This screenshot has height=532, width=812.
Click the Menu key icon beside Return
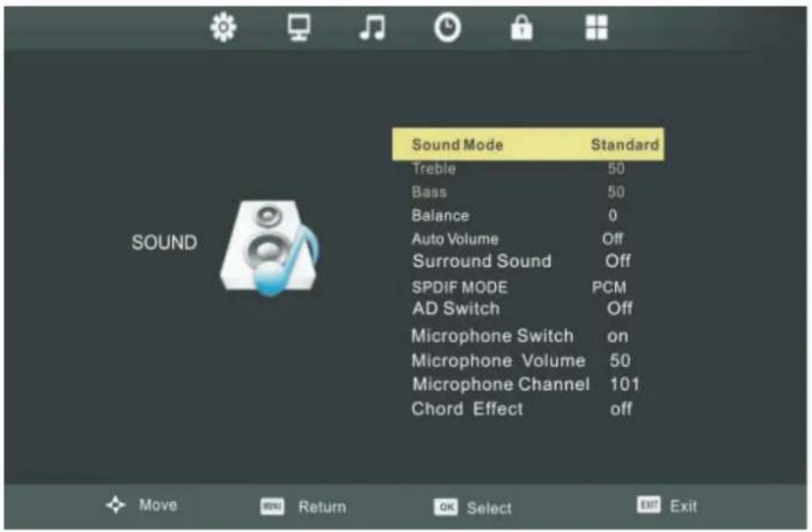[x=273, y=506]
